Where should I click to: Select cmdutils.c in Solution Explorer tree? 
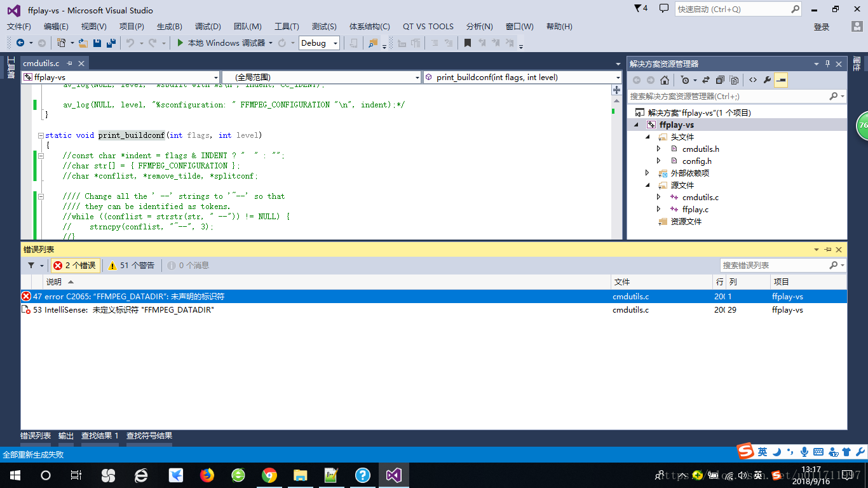click(700, 197)
